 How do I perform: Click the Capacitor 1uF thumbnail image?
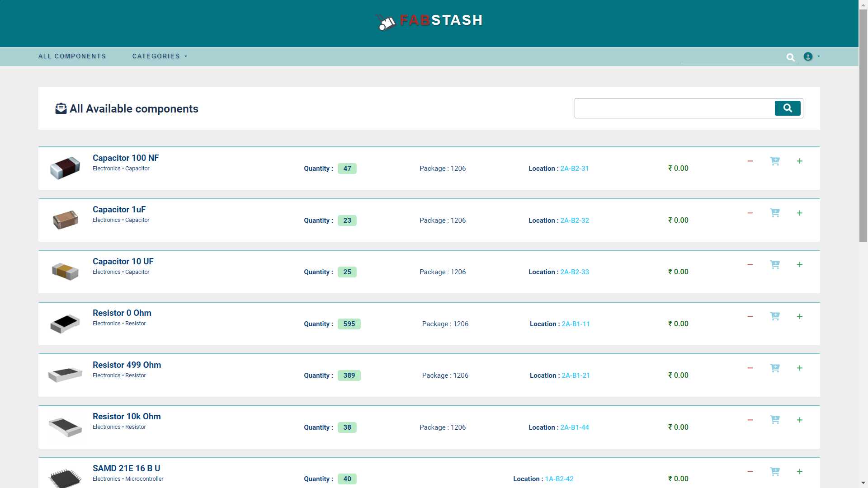[65, 220]
